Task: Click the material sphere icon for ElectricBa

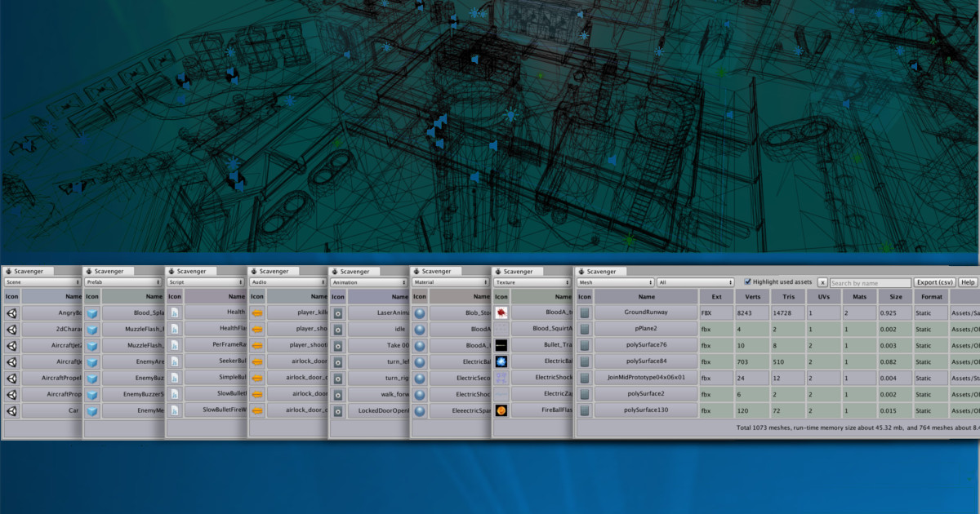Action: pos(420,361)
